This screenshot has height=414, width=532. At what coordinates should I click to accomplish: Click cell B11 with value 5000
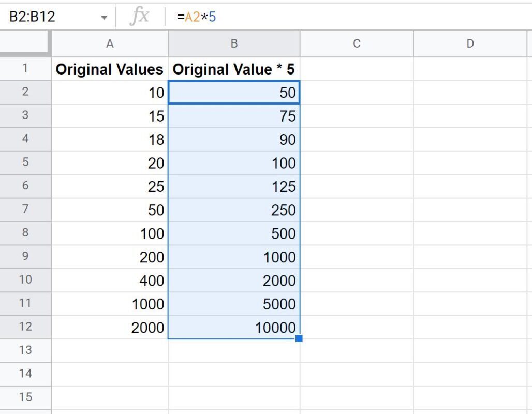pyautogui.click(x=234, y=304)
